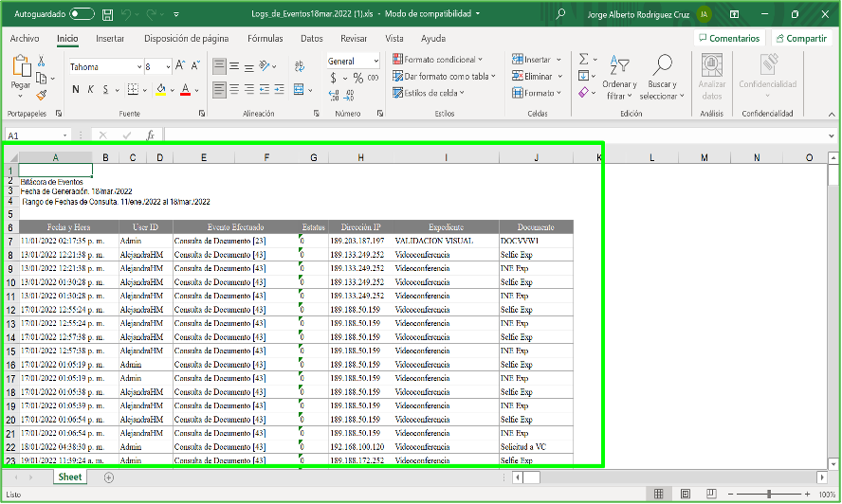Open the Insertar ribbon tab
Screen dimensions: 842x504
[110, 39]
